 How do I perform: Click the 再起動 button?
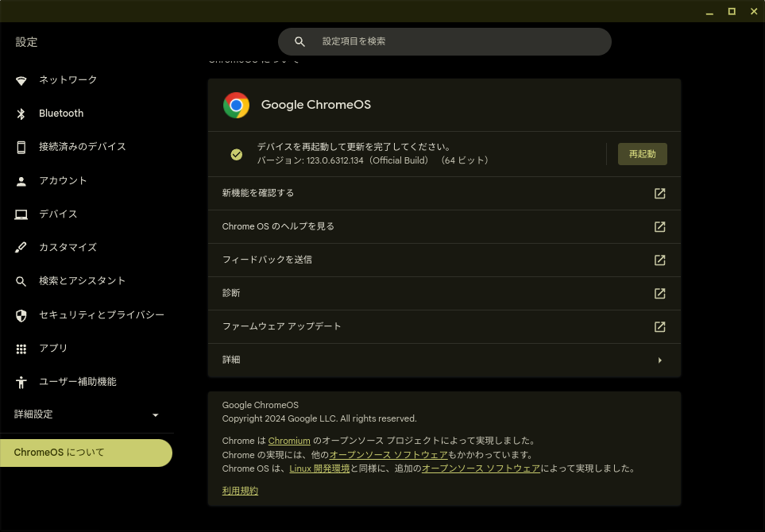[642, 154]
